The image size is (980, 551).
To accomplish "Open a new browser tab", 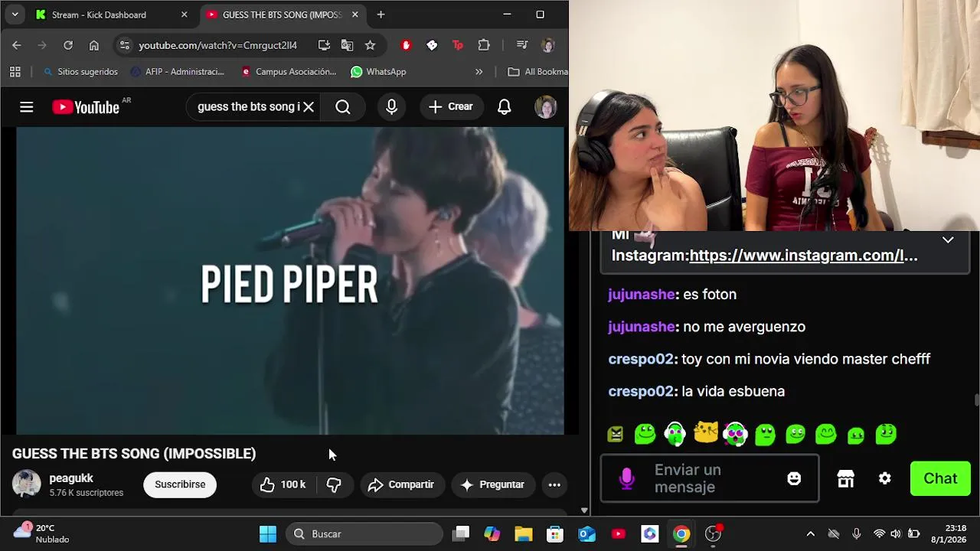I will [x=381, y=15].
